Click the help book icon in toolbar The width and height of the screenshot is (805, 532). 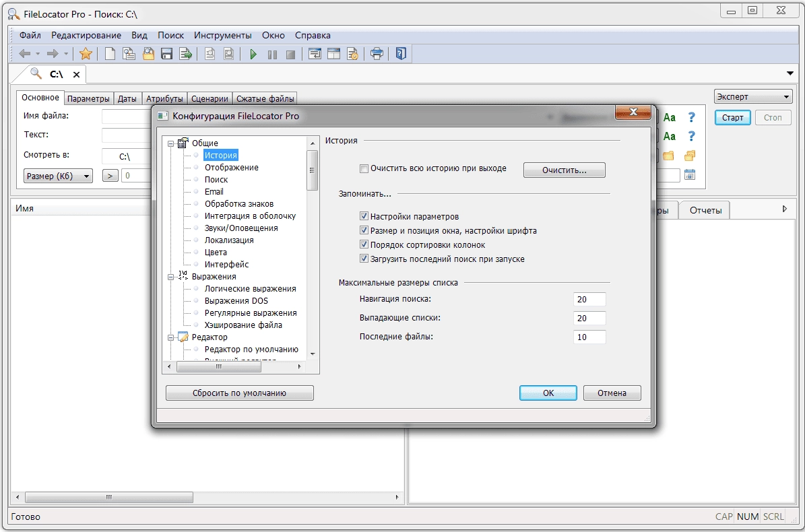point(401,53)
